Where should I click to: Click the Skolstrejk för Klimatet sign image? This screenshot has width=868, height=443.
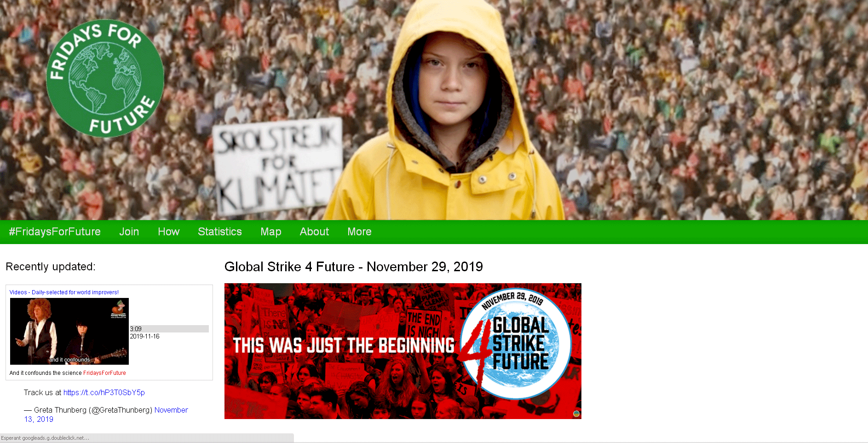pyautogui.click(x=278, y=166)
